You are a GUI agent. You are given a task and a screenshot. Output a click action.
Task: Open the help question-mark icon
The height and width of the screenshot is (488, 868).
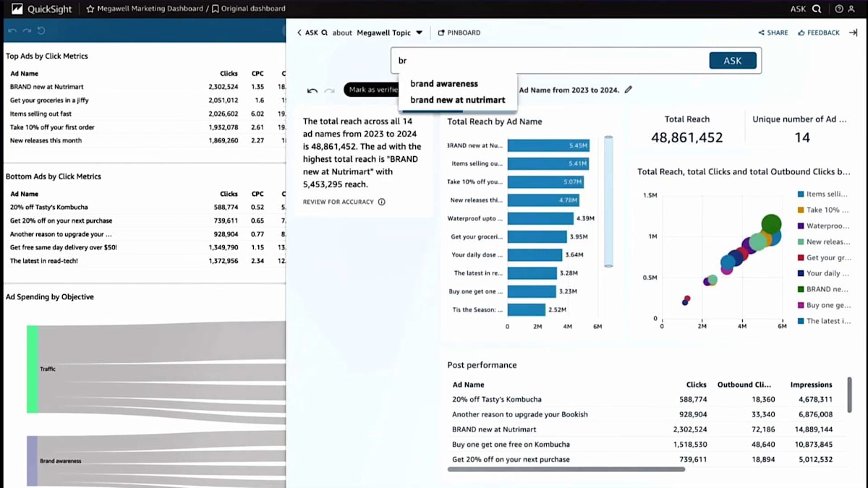point(839,9)
